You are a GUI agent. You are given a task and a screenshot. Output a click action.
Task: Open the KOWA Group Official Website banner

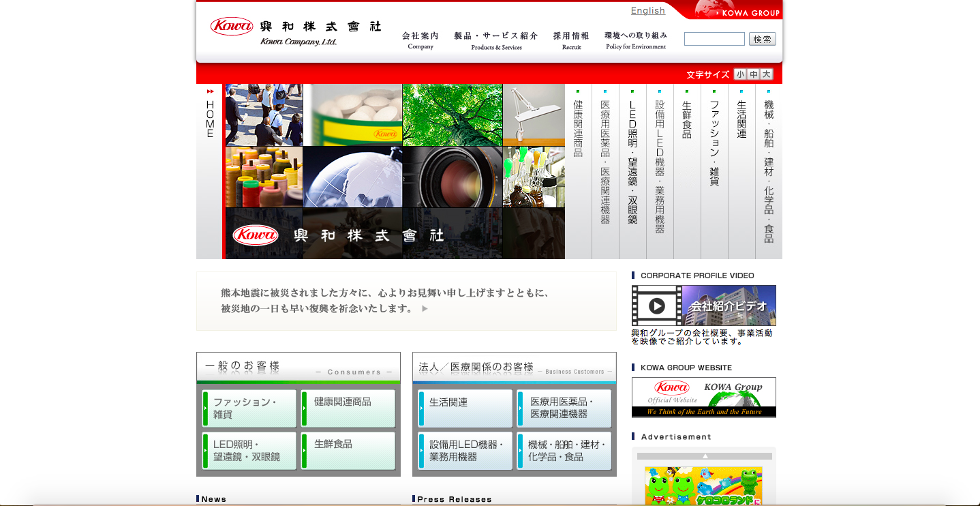[704, 397]
